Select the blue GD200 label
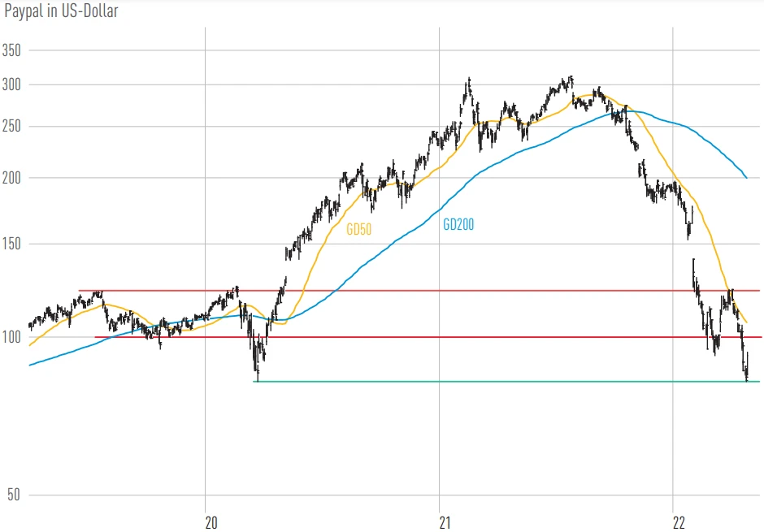Image resolution: width=764 pixels, height=532 pixels. [458, 224]
